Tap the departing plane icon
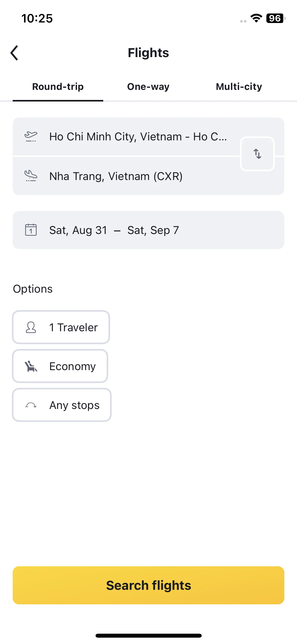Image resolution: width=297 pixels, height=644 pixels. tap(31, 137)
